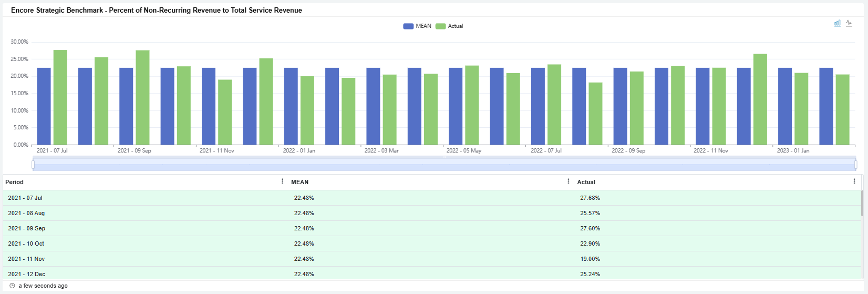Click left handle of chart zoom slider

tap(33, 165)
